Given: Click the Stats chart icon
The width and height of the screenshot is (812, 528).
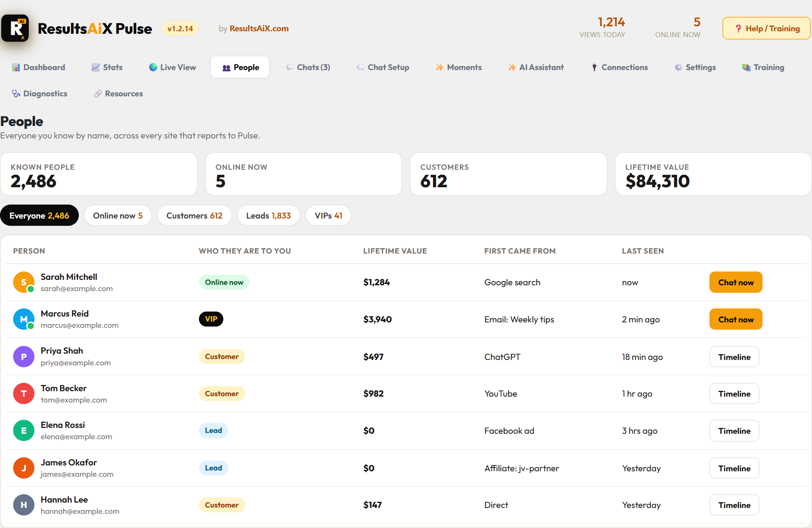Looking at the screenshot, I should coord(96,68).
